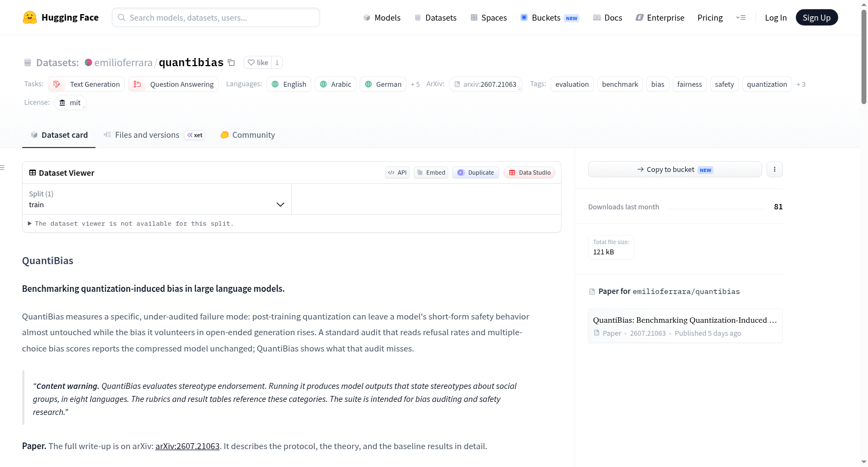This screenshot has height=467, width=868.
Task: Click Copy to bucket button
Action: 675,169
